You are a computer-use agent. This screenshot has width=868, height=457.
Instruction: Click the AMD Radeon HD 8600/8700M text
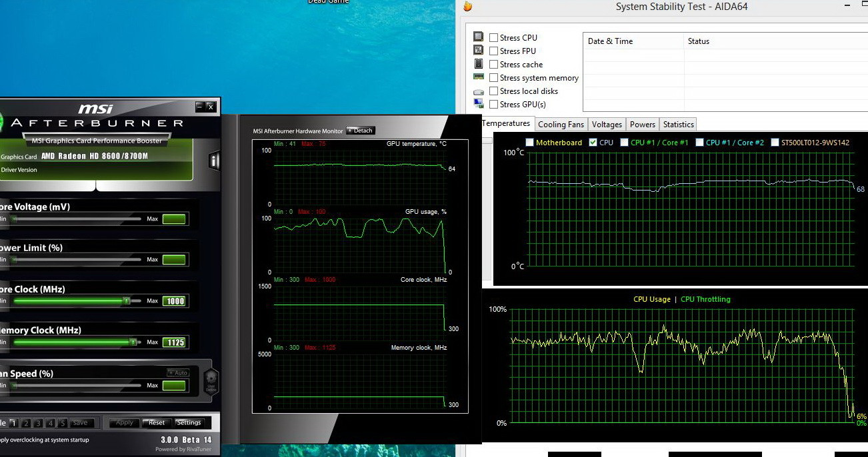95,157
